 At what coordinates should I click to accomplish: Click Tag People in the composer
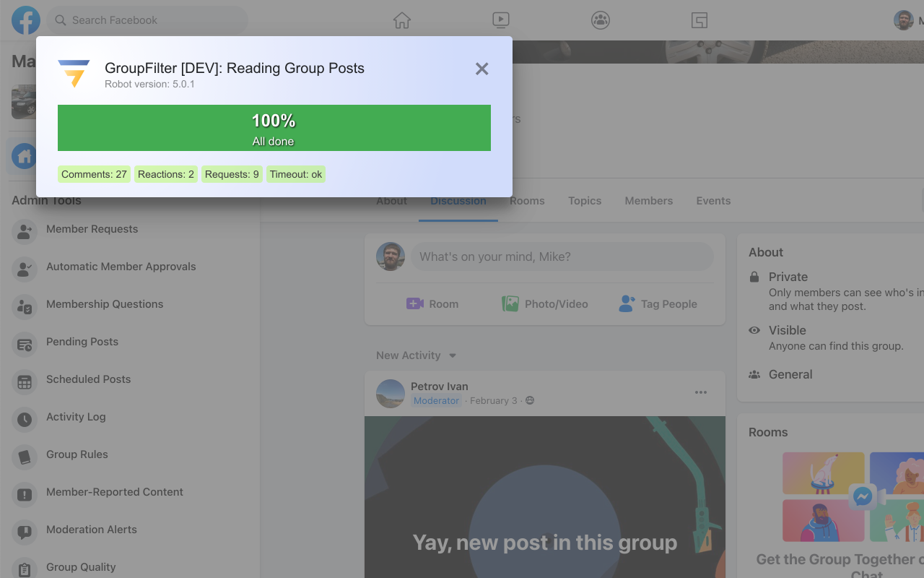pos(658,303)
